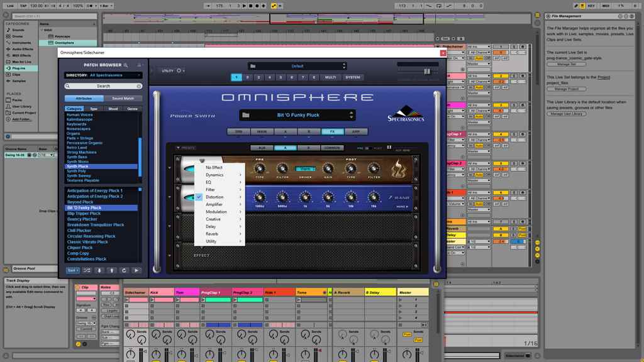Click the folder icon beside the Default multi name
Image resolution: width=644 pixels, height=362 pixels.
[253, 66]
